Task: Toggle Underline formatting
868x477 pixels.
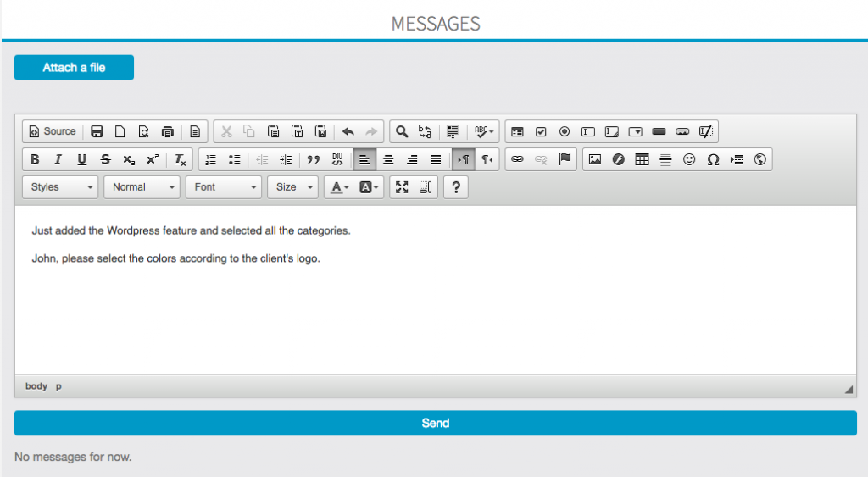Action: coord(82,159)
